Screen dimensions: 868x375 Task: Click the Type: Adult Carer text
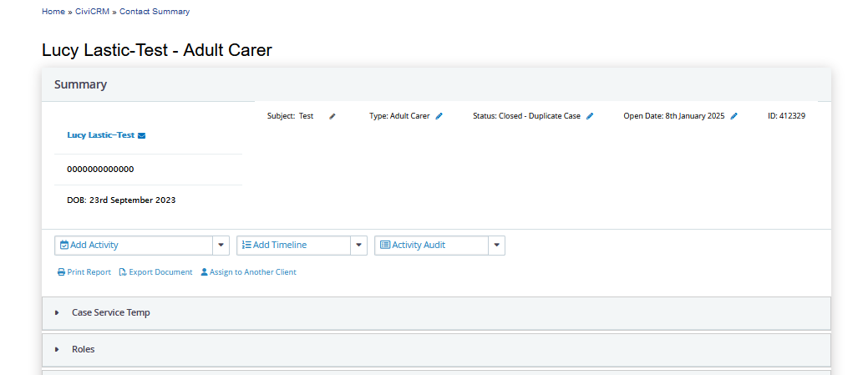pyautogui.click(x=399, y=116)
